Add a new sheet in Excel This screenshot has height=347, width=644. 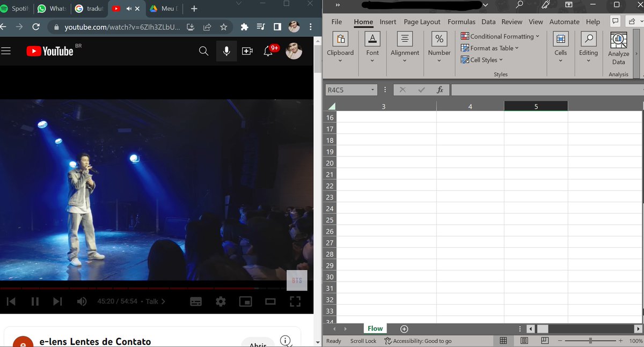tap(405, 329)
